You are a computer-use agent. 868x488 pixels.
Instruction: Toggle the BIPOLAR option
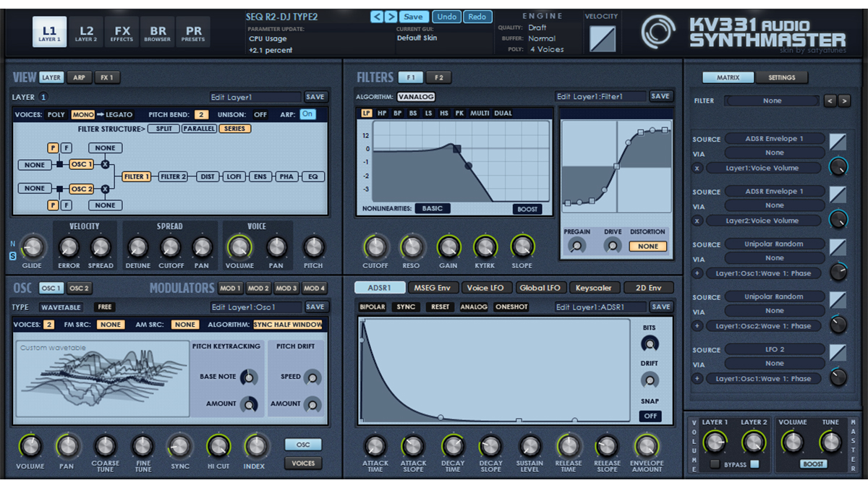click(373, 307)
